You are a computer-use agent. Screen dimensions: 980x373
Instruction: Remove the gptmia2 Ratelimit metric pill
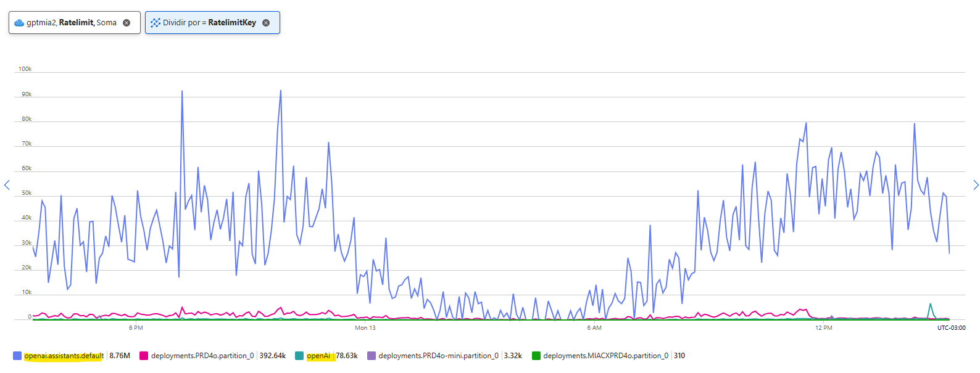click(127, 23)
